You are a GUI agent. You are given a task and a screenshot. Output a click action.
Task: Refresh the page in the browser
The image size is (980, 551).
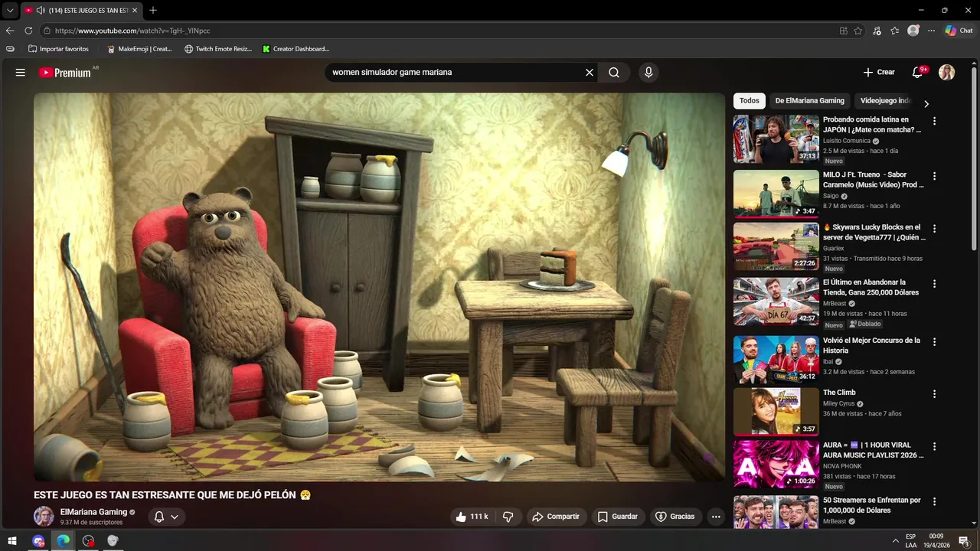pyautogui.click(x=28, y=31)
